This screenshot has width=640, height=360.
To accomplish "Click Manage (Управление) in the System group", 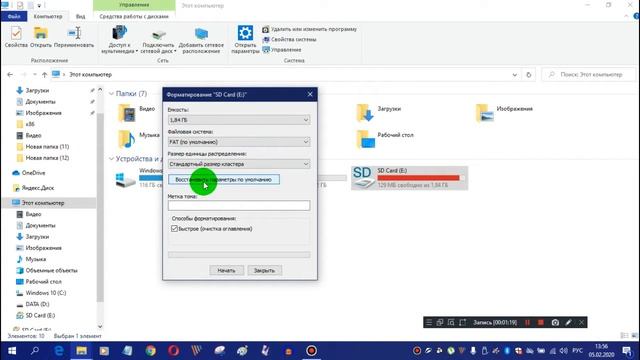I will (282, 50).
